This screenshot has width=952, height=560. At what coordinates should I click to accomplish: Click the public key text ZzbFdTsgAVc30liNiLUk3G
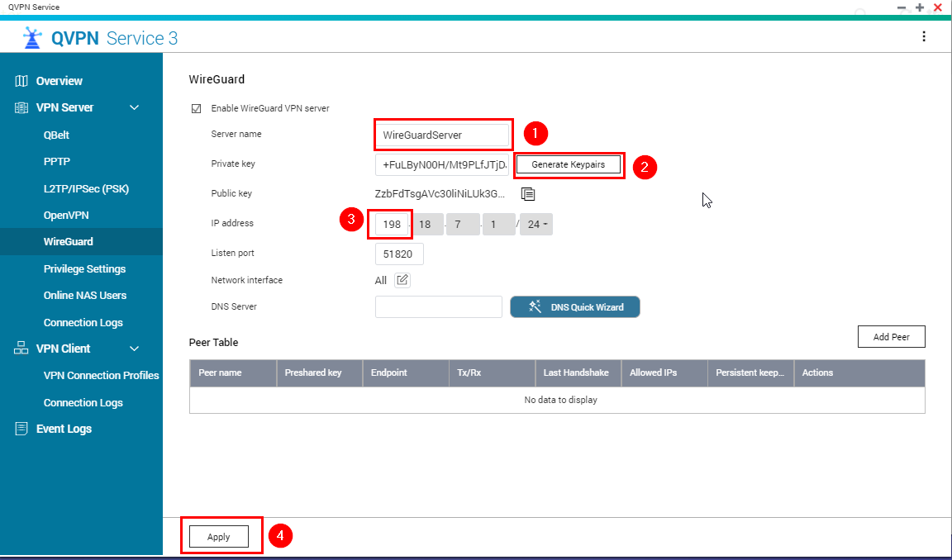[440, 193]
